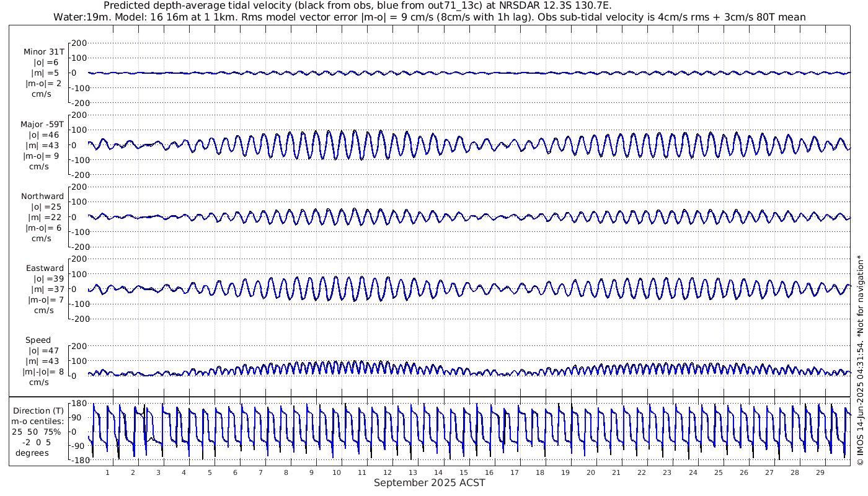Pick "|m-o|= 7" in the Eastward panel
Screen dimensions: 868x496
46,300
